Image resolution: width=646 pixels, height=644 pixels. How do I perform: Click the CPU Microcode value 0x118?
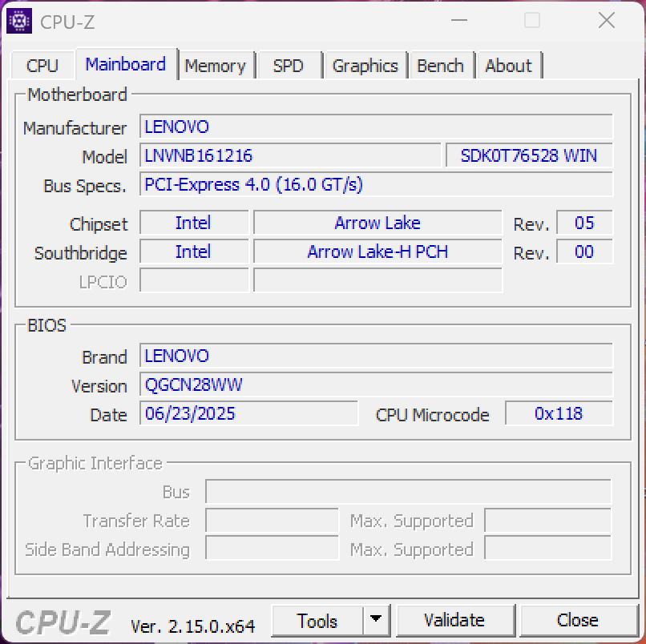pos(559,413)
